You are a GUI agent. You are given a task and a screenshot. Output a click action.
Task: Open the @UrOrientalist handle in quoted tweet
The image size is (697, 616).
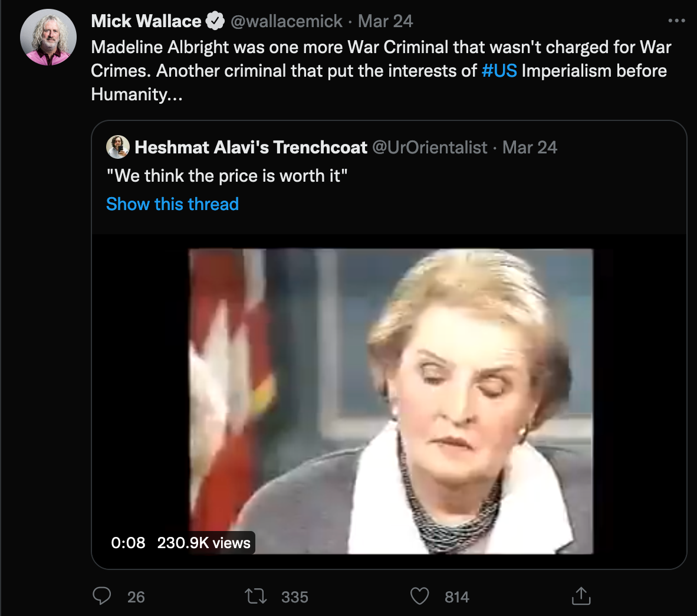(x=430, y=148)
